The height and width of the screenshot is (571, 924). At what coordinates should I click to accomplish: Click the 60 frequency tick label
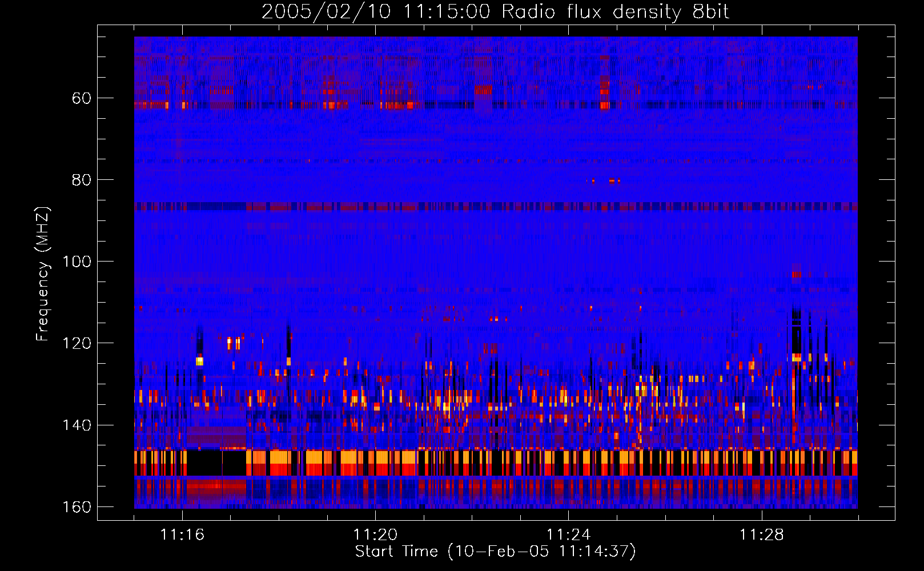pos(82,98)
